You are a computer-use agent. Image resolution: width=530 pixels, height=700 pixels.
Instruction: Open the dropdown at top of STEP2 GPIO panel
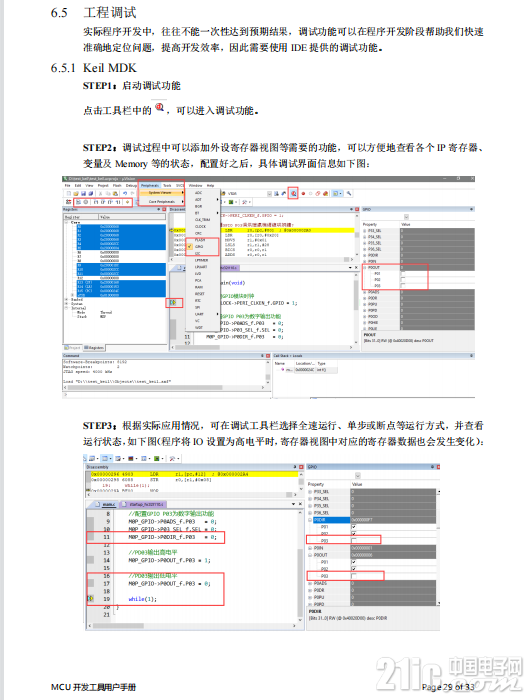pos(406,217)
